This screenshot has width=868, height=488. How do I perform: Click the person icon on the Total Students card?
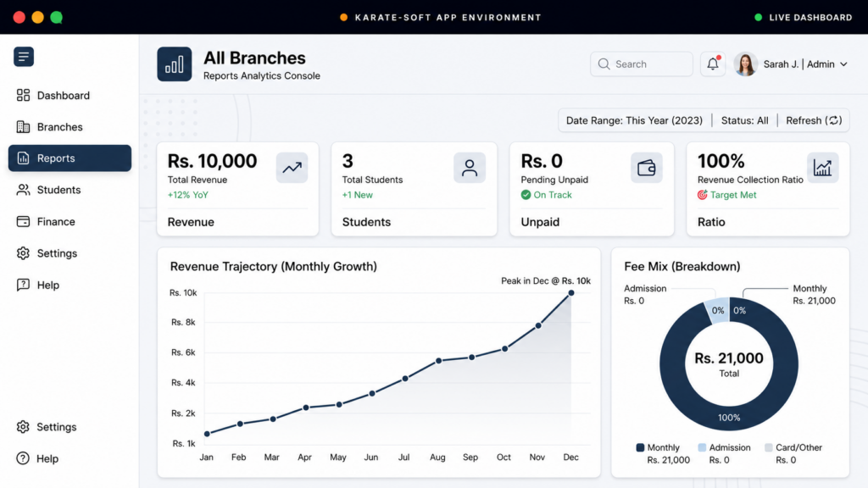coord(470,168)
